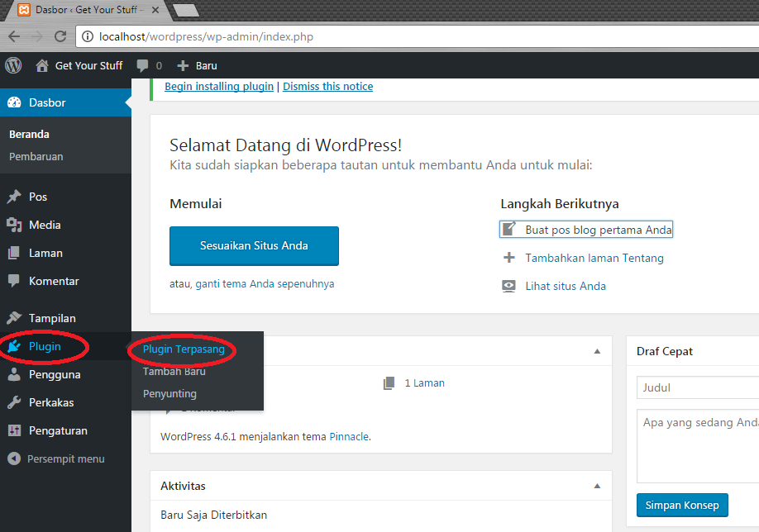
Task: Select Plugin Terpasang from the Plugin submenu
Action: coord(182,349)
